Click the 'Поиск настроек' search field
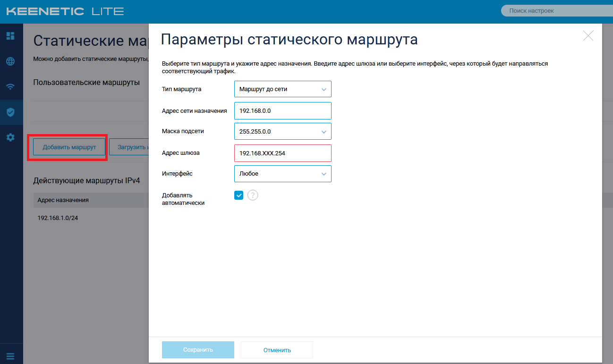The height and width of the screenshot is (364, 613). coord(557,10)
